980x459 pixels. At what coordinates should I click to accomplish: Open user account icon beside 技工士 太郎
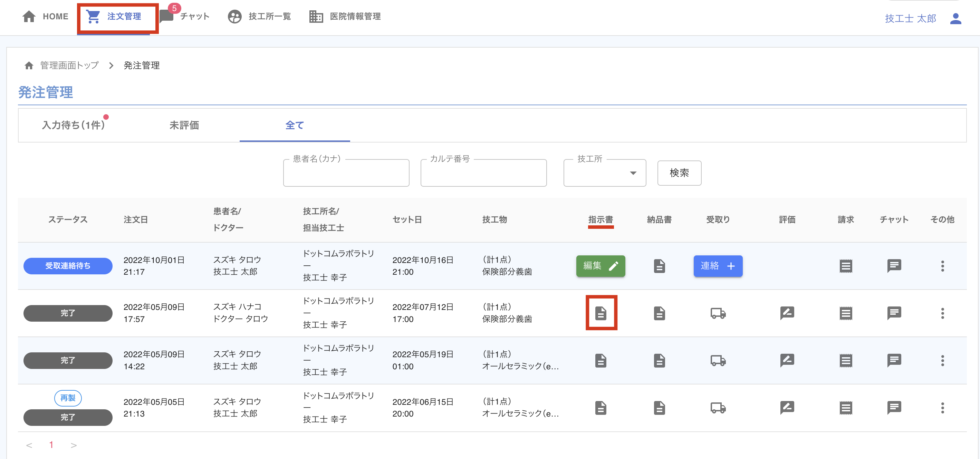(955, 18)
